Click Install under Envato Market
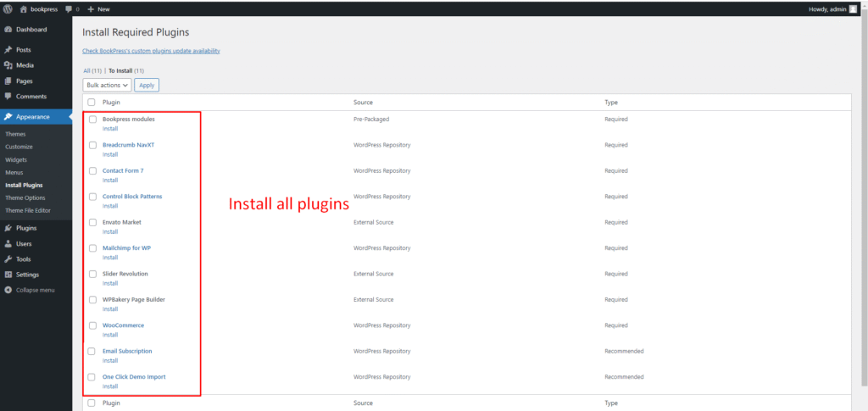The height and width of the screenshot is (411, 868). [110, 232]
